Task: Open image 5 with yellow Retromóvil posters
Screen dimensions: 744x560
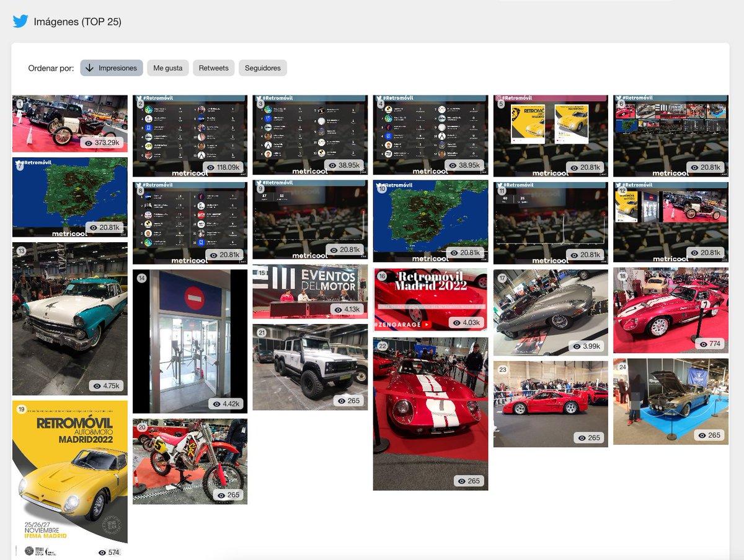Action: (x=551, y=136)
